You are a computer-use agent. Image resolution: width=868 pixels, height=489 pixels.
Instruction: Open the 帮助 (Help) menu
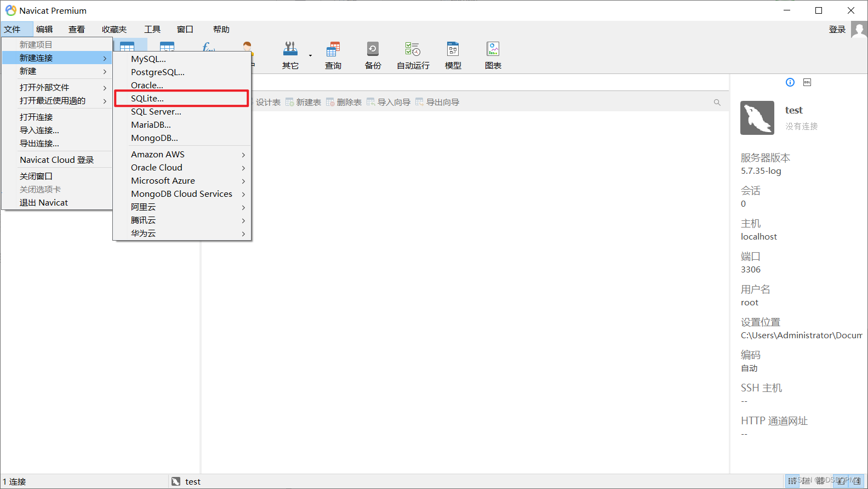[221, 30]
